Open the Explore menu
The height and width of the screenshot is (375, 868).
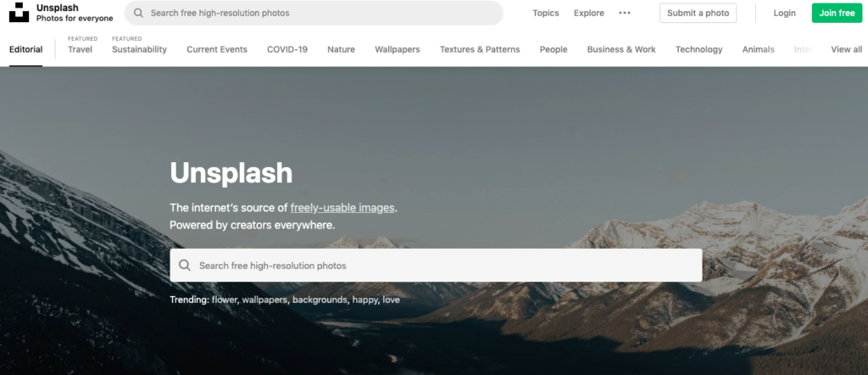tap(589, 13)
